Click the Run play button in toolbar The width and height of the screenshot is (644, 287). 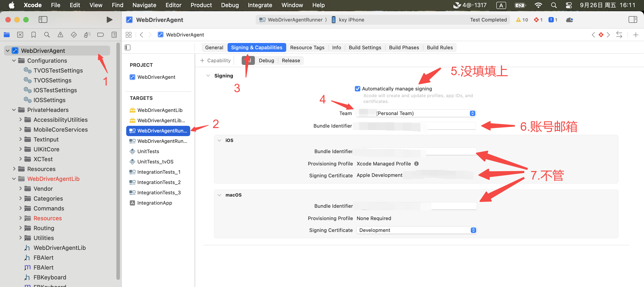[x=109, y=20]
